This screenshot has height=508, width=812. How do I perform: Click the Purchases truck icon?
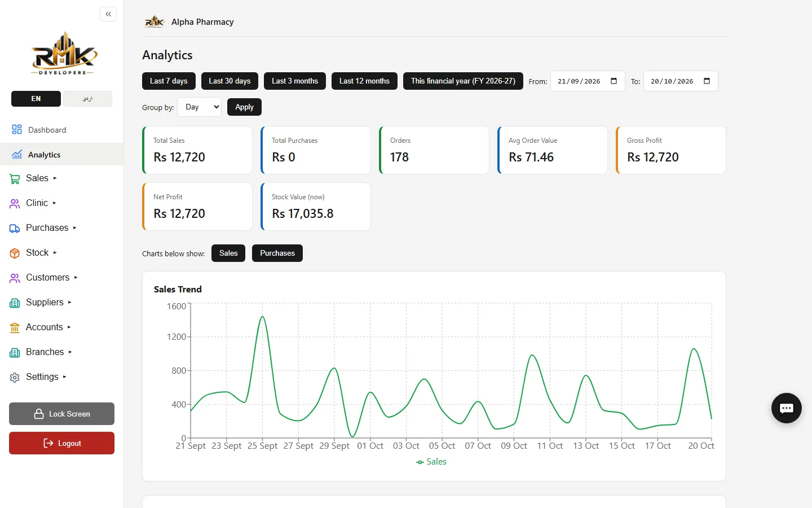(15, 229)
